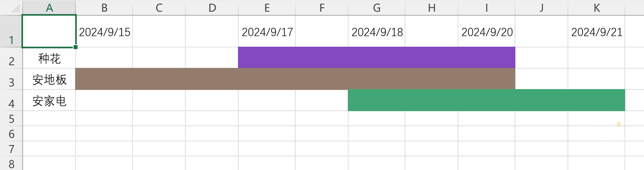Select the date cell 2024/9/18
This screenshot has width=644, height=170.
click(377, 32)
